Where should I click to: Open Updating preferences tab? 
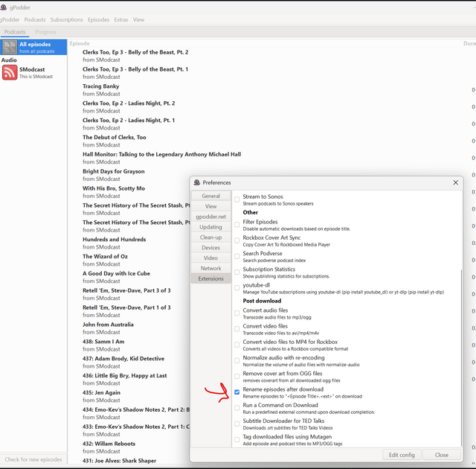click(x=210, y=227)
